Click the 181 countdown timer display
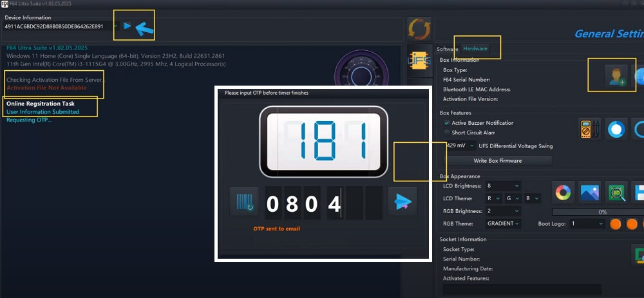644x298 pixels. (324, 142)
